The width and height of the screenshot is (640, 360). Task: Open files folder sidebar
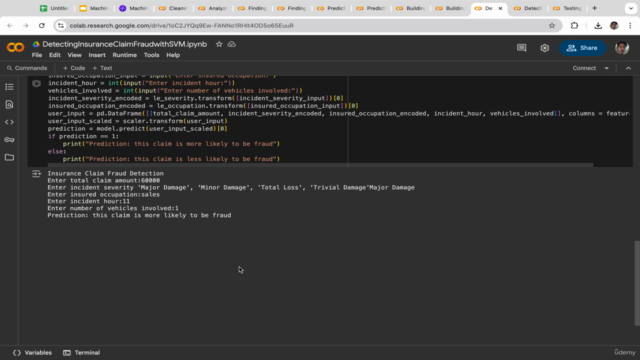click(9, 157)
